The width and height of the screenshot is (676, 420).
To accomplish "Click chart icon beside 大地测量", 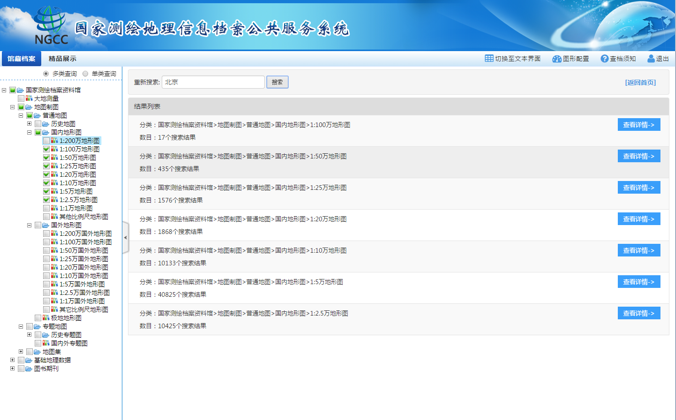I will [x=29, y=98].
